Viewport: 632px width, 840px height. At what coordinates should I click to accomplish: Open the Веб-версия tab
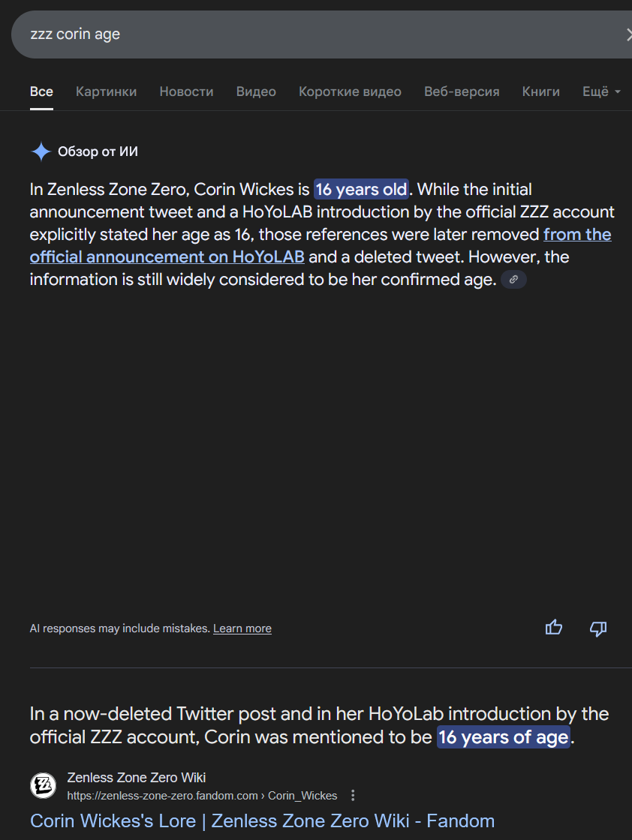[x=462, y=91]
